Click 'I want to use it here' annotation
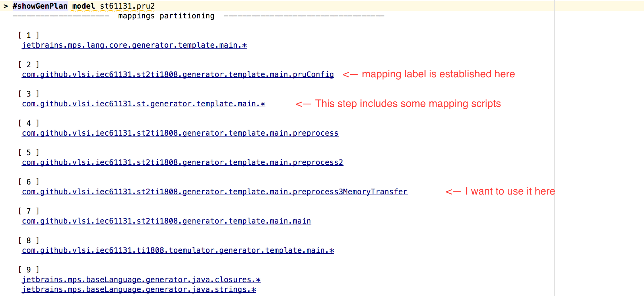The height and width of the screenshot is (296, 644). pos(510,191)
